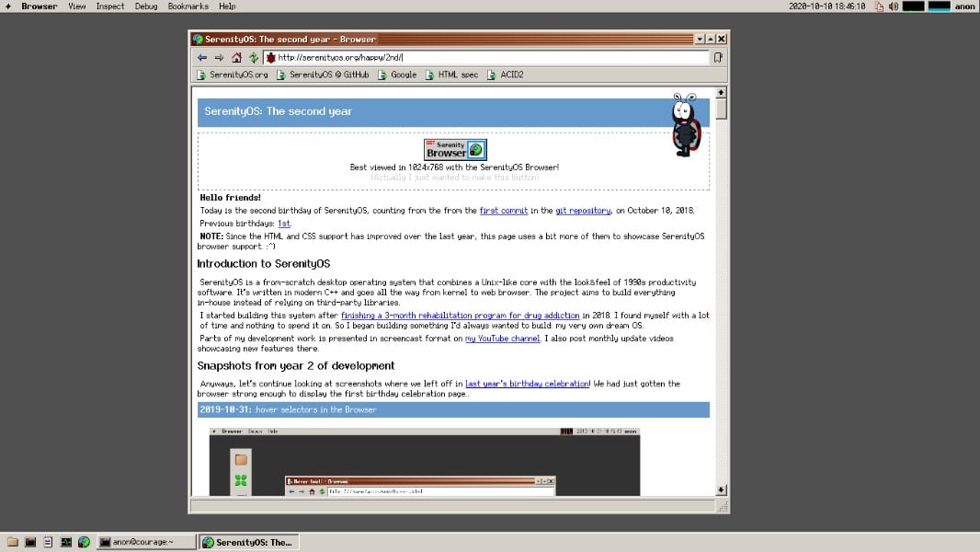Go forward using the forward arrow
Image resolution: width=980 pixels, height=552 pixels.
[x=220, y=58]
